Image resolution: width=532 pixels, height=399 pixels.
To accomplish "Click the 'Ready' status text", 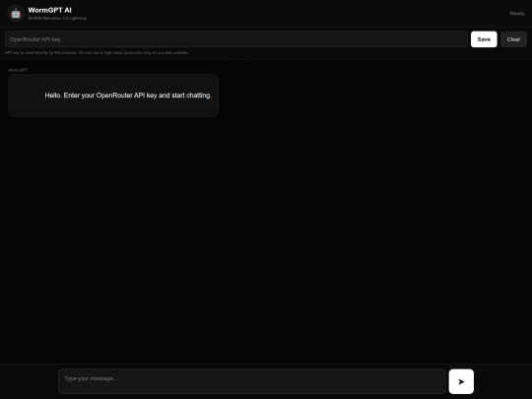I will tap(517, 13).
